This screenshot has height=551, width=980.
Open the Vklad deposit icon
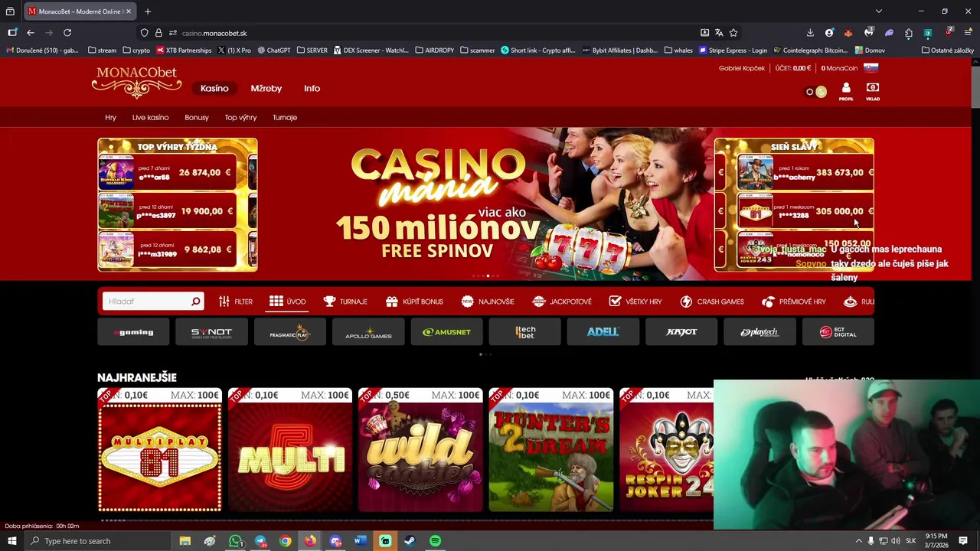click(x=873, y=91)
